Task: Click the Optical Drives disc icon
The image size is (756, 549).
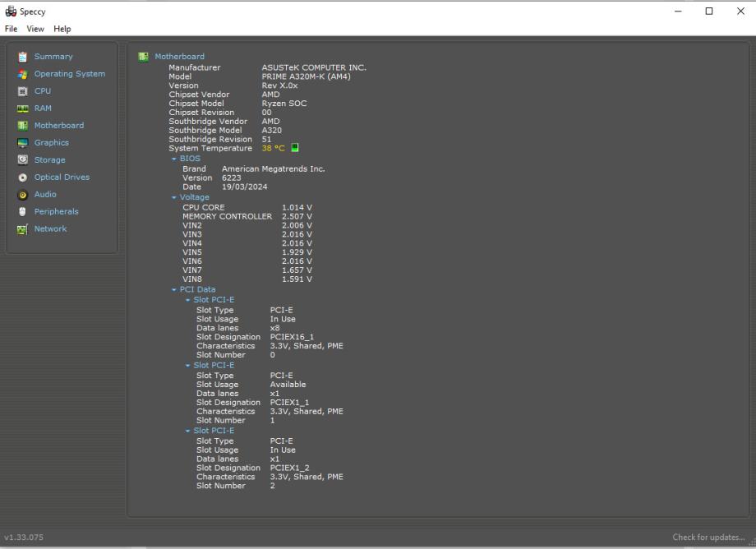Action: pos(23,178)
